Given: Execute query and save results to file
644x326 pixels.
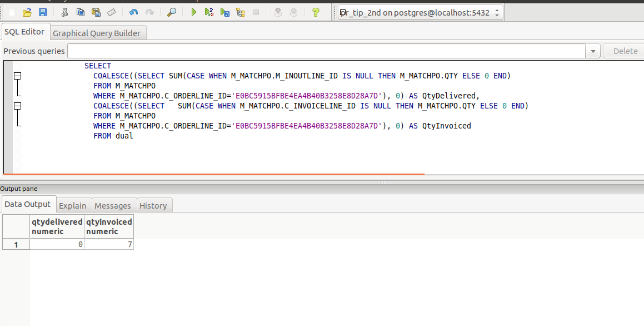Looking at the screenshot, I should pyautogui.click(x=224, y=12).
